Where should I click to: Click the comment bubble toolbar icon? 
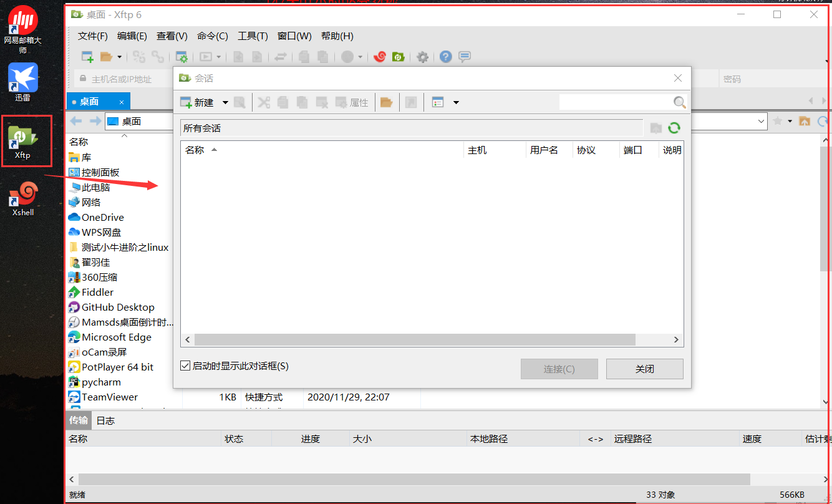point(464,56)
